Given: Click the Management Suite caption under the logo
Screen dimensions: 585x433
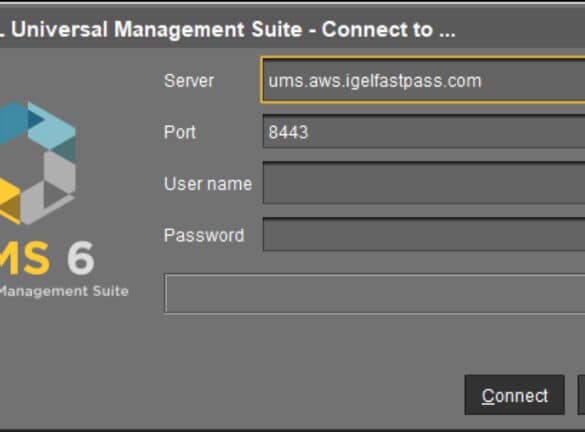Looking at the screenshot, I should pos(64,291).
